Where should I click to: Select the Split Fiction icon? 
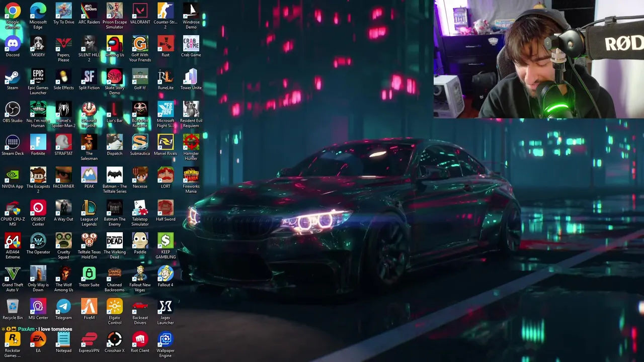pyautogui.click(x=89, y=76)
